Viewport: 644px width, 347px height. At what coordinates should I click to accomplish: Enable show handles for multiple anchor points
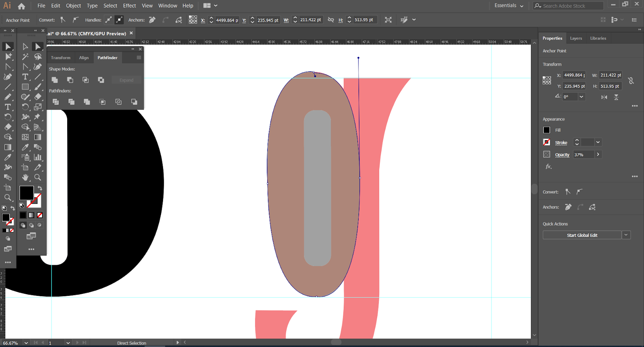point(109,20)
